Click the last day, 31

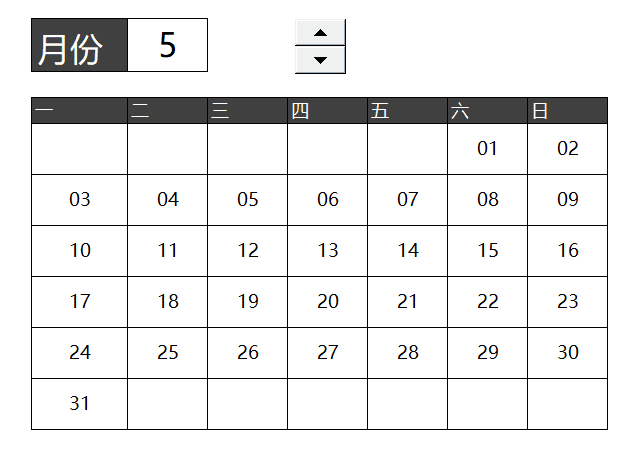pyautogui.click(x=80, y=404)
